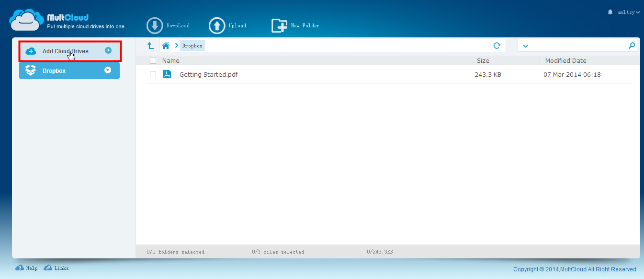The width and height of the screenshot is (644, 279).
Task: Open the Links link
Action: click(61, 268)
